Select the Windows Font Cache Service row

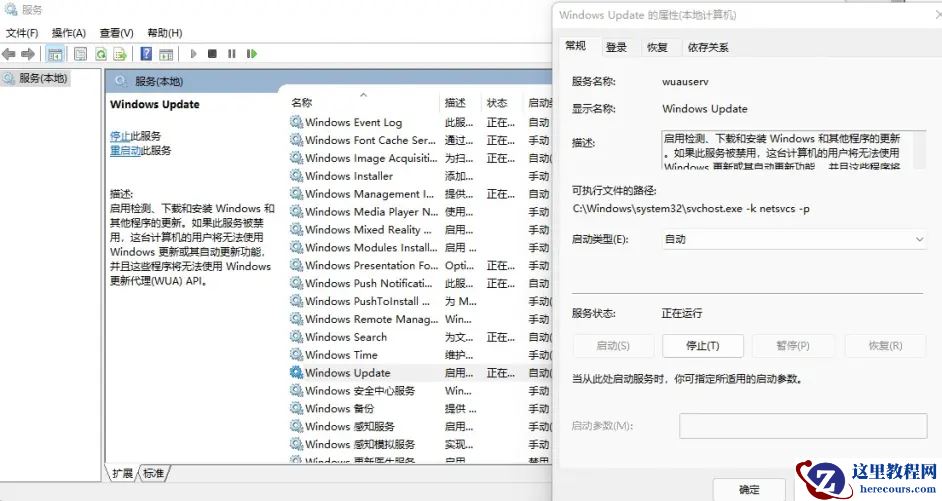point(419,141)
